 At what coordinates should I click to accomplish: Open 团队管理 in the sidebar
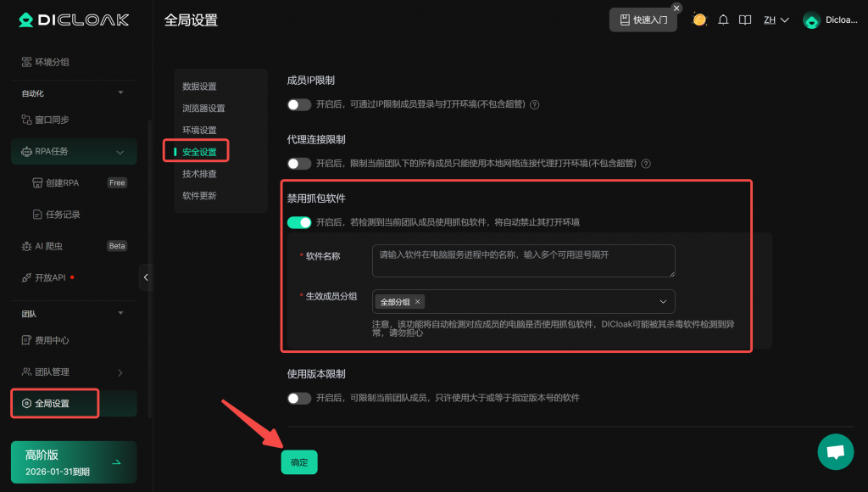point(53,372)
